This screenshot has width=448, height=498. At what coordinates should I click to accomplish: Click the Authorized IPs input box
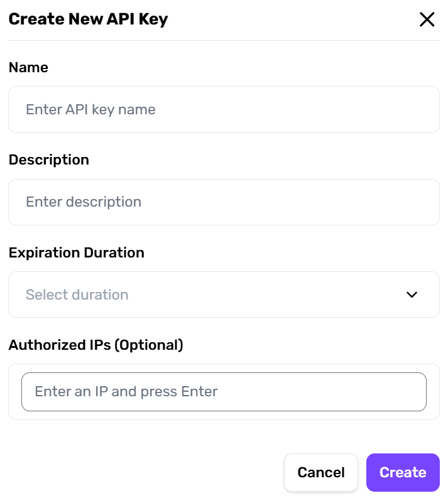click(224, 392)
